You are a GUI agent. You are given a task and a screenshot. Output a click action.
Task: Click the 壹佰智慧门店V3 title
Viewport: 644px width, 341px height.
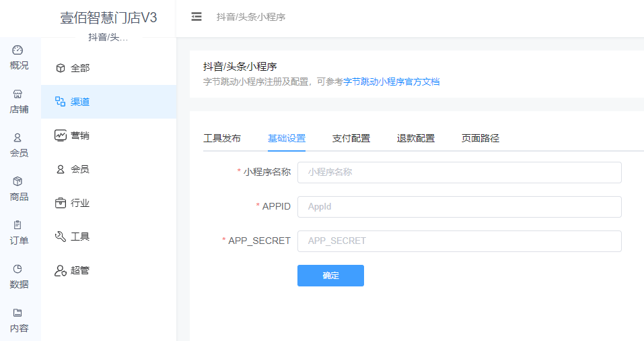pyautogui.click(x=108, y=18)
